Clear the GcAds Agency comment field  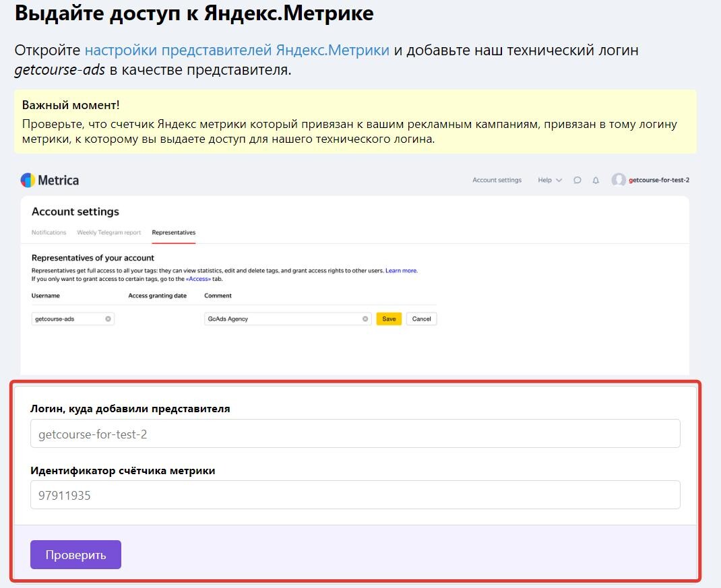tap(365, 319)
